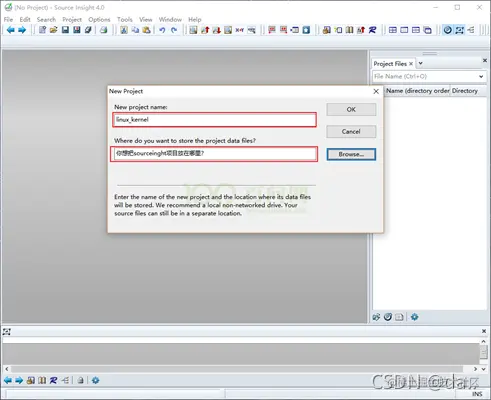Click OK in New Project dialog
The width and height of the screenshot is (491, 400).
(x=351, y=110)
